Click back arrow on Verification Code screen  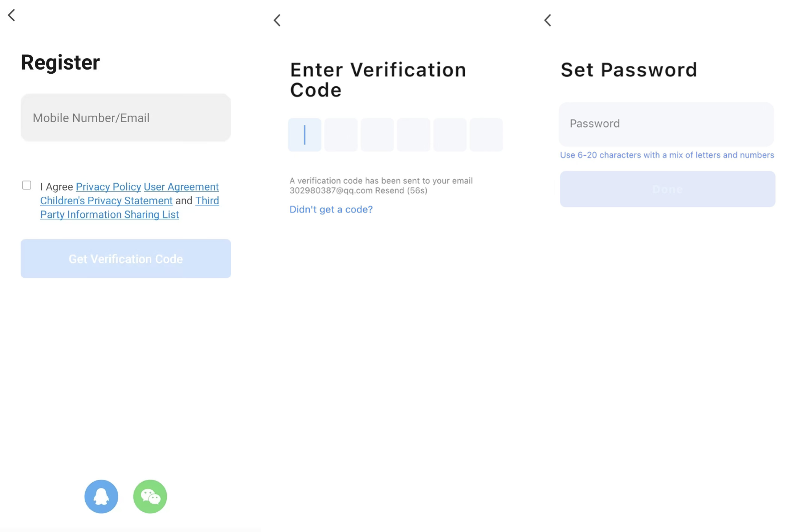[x=277, y=19]
